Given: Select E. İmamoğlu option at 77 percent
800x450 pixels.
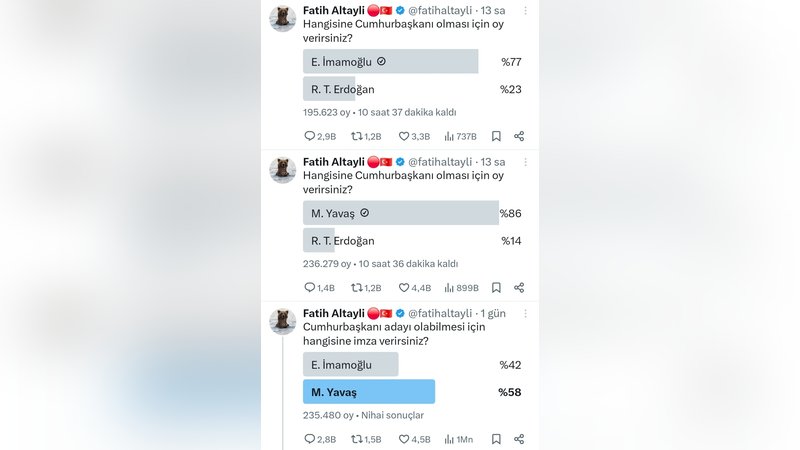Looking at the screenshot, I should [390, 62].
